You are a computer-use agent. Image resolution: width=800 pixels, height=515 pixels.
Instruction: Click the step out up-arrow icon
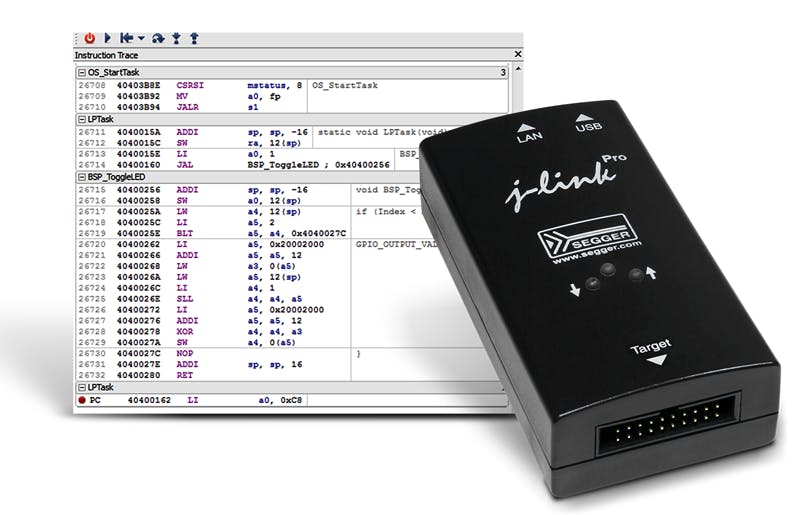tap(194, 38)
